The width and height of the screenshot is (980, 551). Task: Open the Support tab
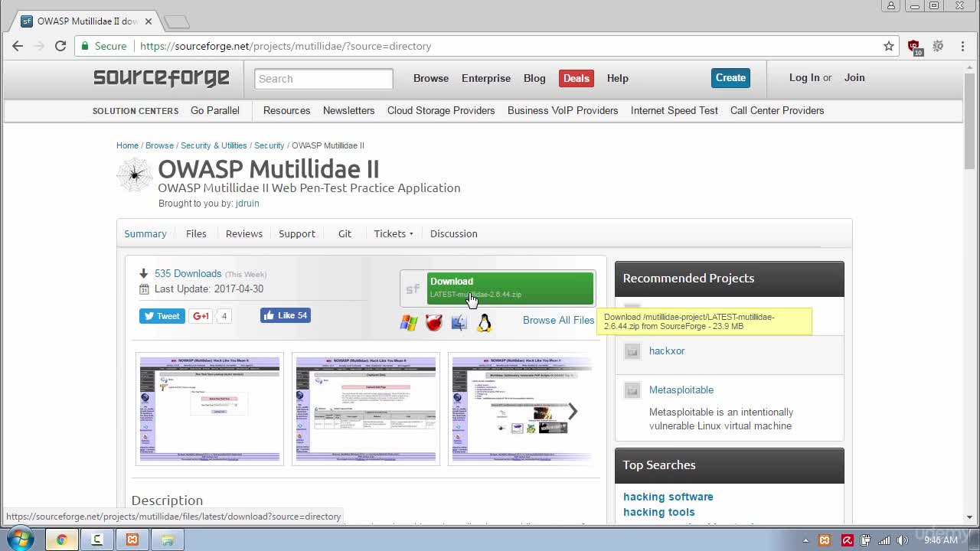pyautogui.click(x=297, y=233)
